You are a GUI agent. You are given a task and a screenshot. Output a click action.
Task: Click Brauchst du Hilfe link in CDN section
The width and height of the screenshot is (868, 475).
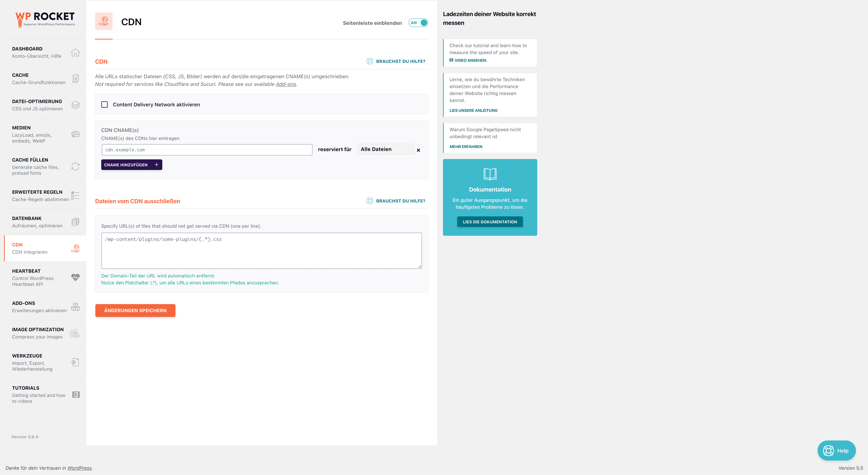pos(401,61)
